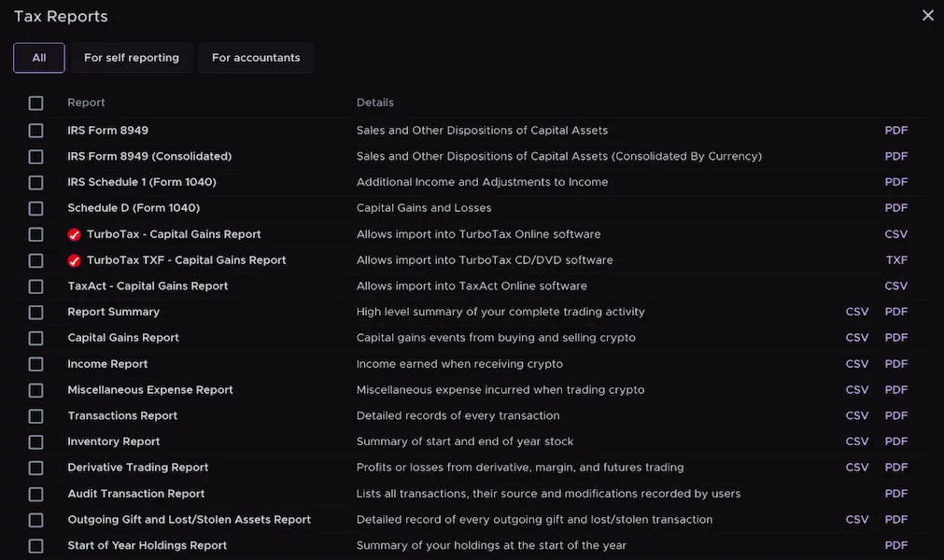944x560 pixels.
Task: Select the All tab
Action: [x=39, y=58]
